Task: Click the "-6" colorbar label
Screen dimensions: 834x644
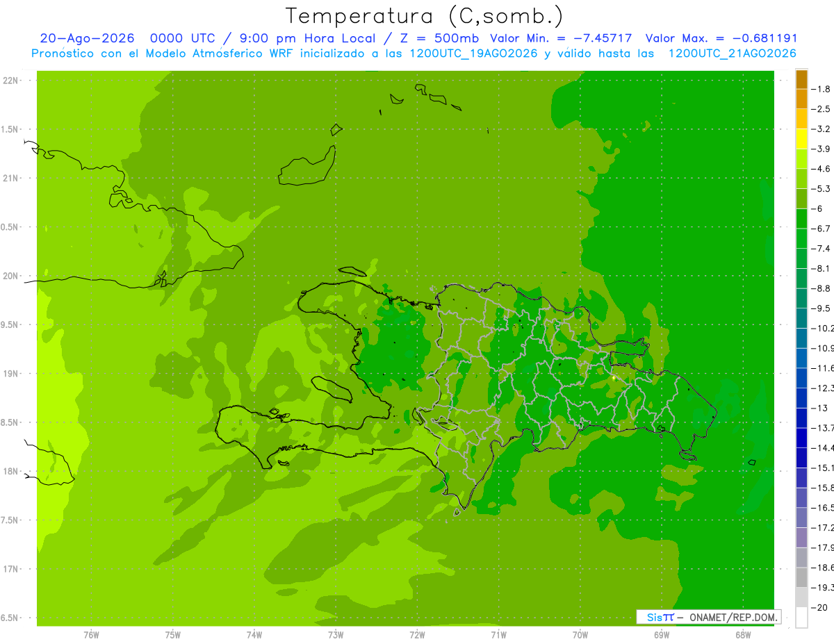Action: pyautogui.click(x=817, y=208)
